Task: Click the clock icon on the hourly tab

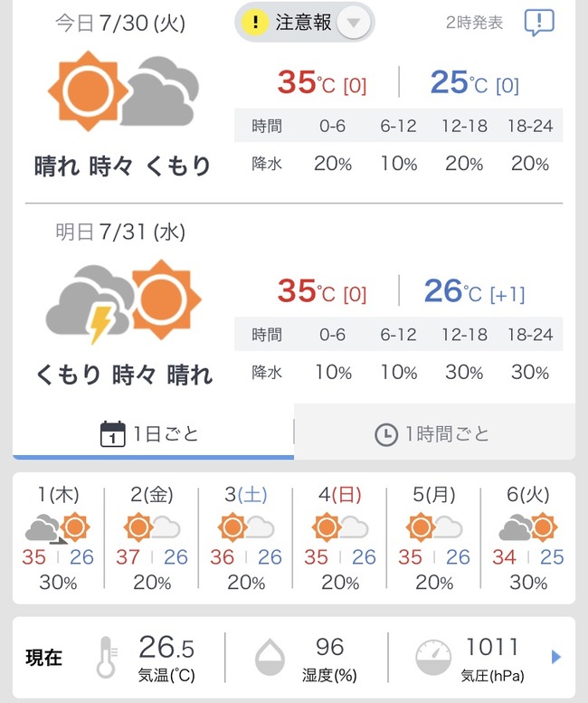Action: (386, 434)
